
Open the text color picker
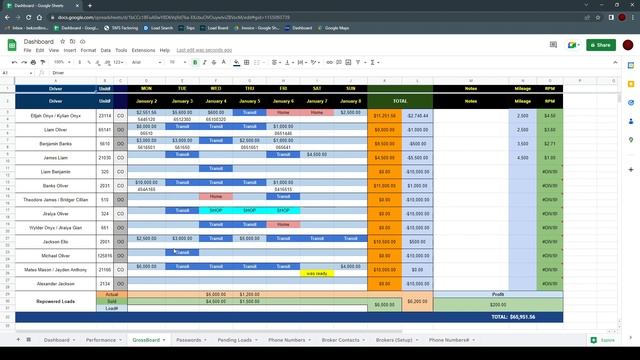[x=224, y=62]
